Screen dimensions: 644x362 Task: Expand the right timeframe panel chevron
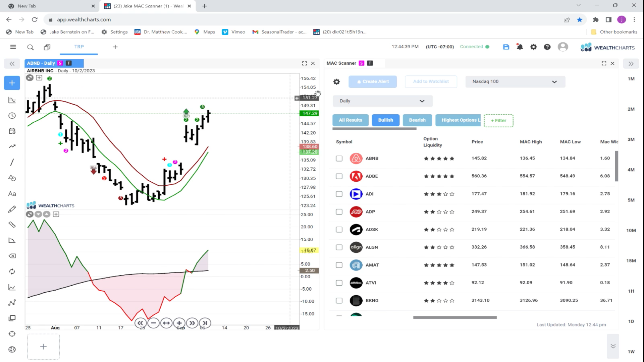[x=631, y=64]
